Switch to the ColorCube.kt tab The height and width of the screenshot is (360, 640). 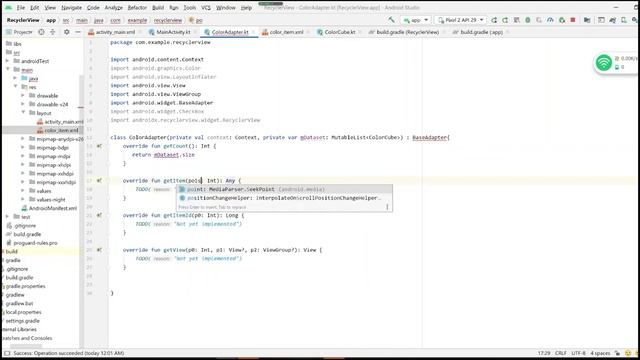point(336,32)
